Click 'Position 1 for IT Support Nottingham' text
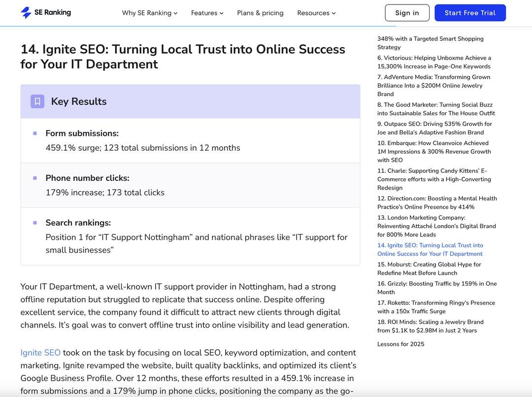The image size is (532, 397). 197,244
